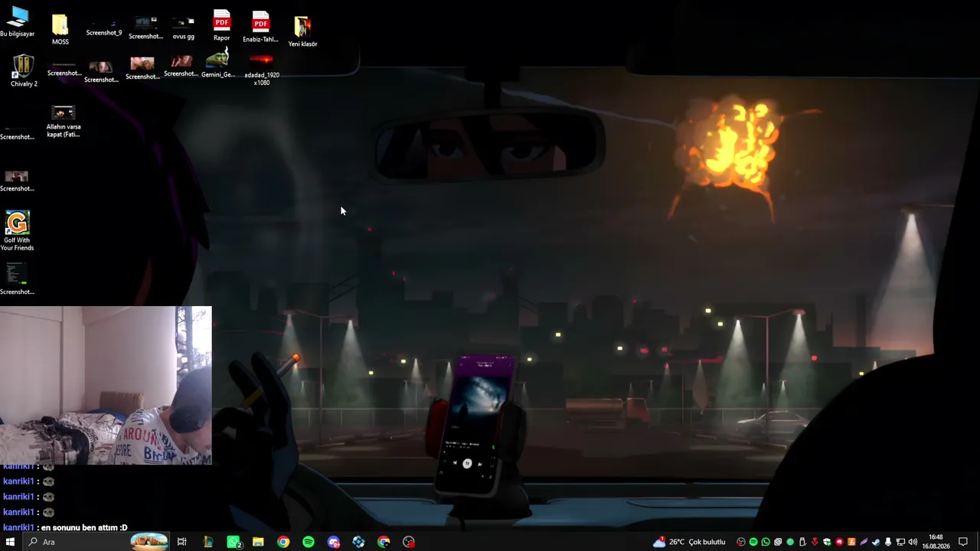Viewport: 980px width, 551px height.
Task: Select the Gemini_Ge... image file
Action: pyautogui.click(x=218, y=64)
